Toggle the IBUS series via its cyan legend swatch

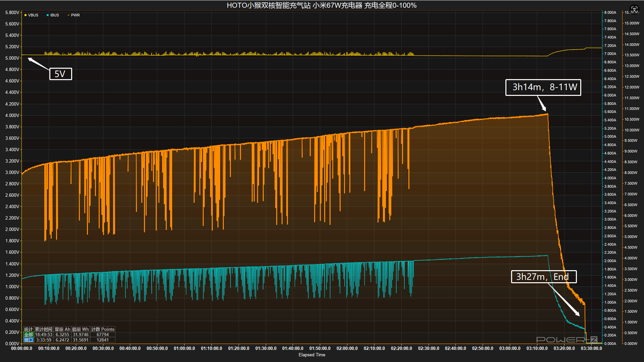[48, 15]
